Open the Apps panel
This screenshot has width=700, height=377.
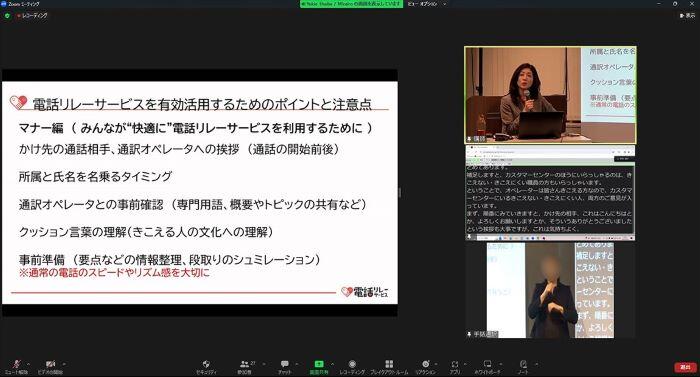pyautogui.click(x=454, y=367)
